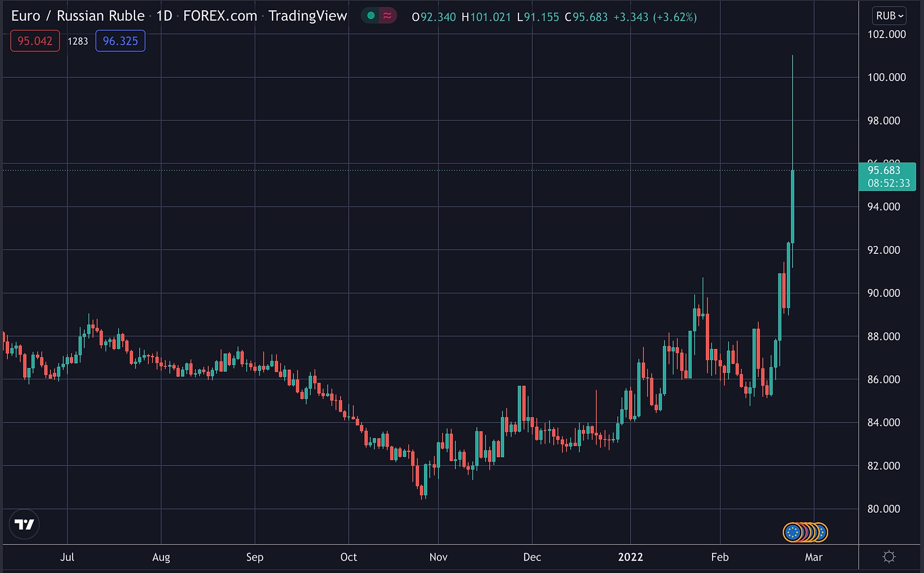Viewport: 924px width, 573px height.
Task: Click the Sep label on time axis
Action: pos(255,557)
